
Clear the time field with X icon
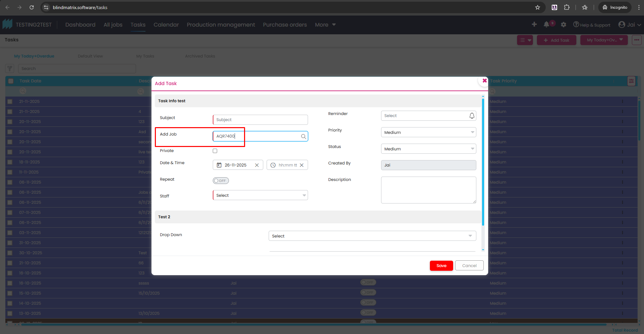click(x=302, y=165)
